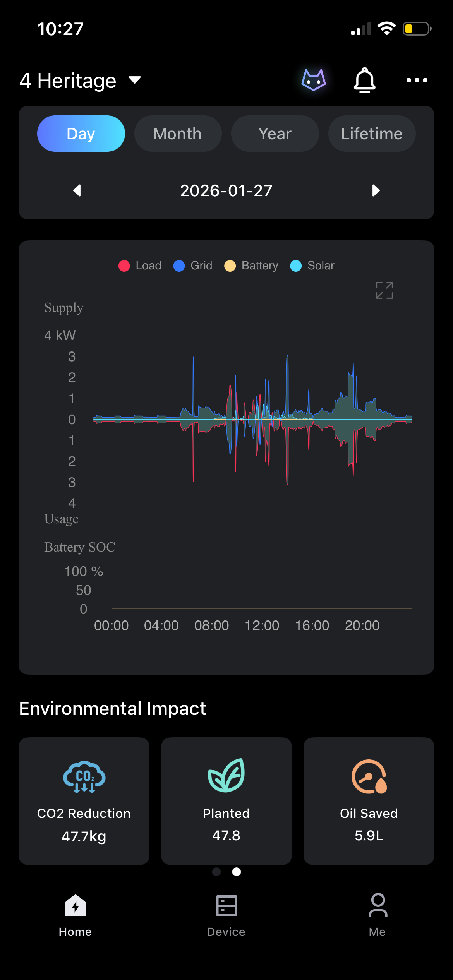
Task: Toggle the Battery legend color swatch
Action: click(230, 266)
